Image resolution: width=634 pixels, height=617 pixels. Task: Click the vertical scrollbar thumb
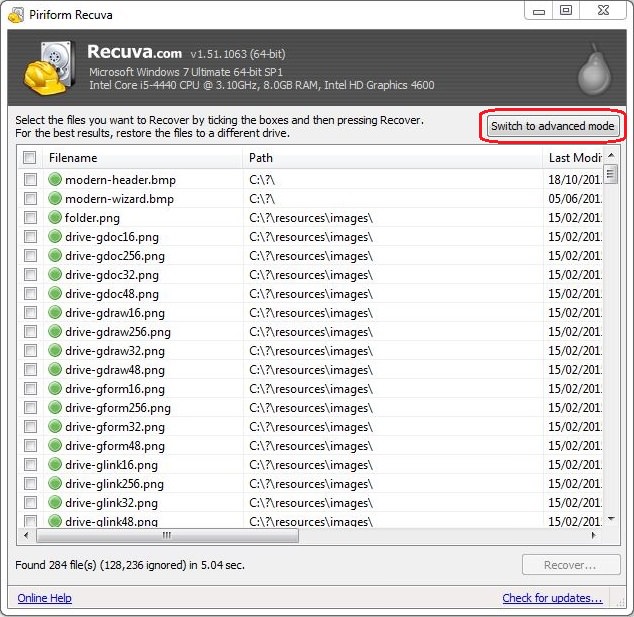611,174
